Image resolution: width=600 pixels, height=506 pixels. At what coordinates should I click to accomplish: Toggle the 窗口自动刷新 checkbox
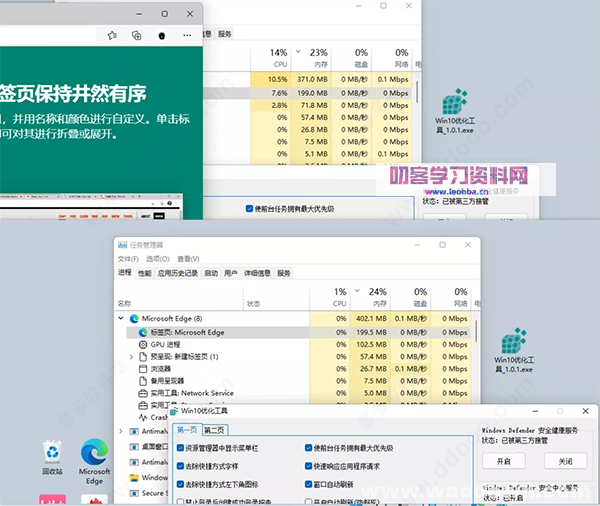[309, 484]
